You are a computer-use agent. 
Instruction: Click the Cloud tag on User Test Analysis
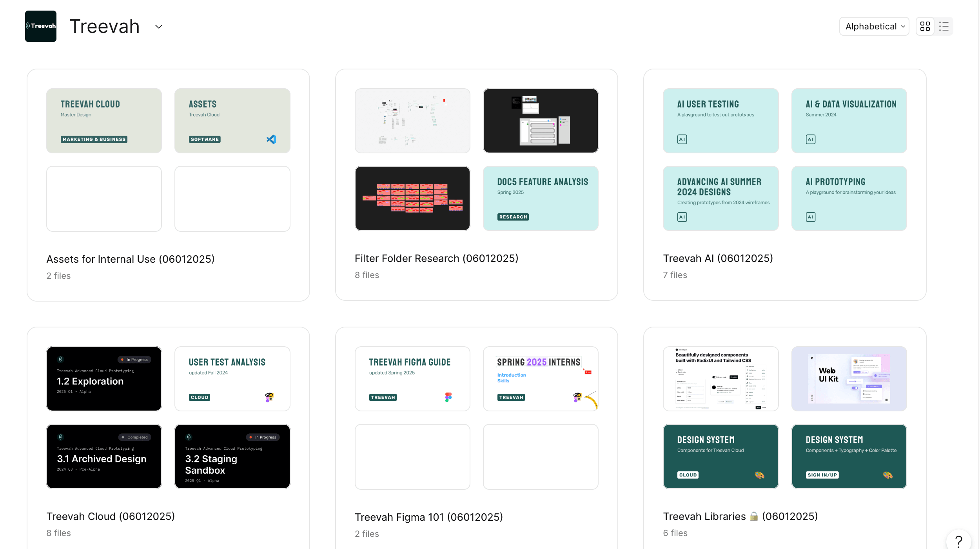(200, 397)
